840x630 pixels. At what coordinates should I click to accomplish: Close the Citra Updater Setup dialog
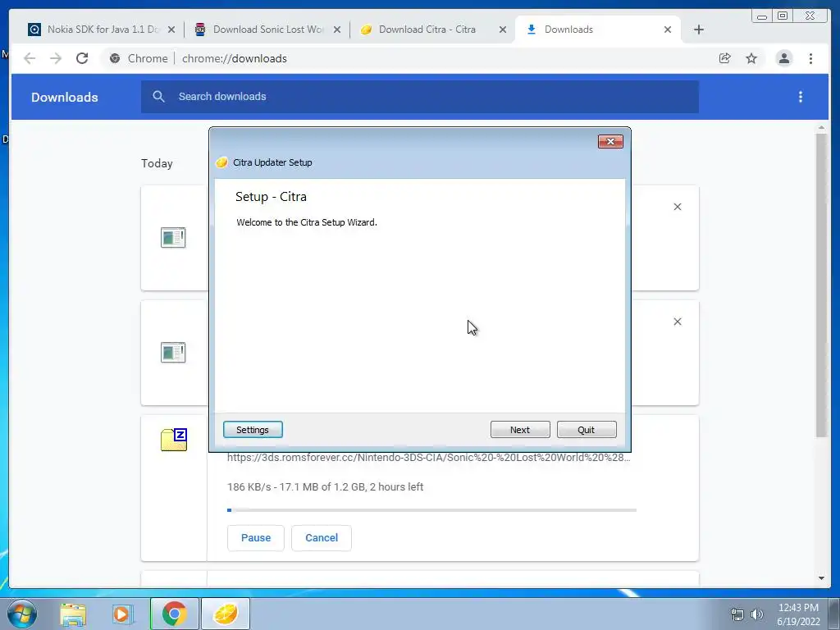click(x=610, y=141)
